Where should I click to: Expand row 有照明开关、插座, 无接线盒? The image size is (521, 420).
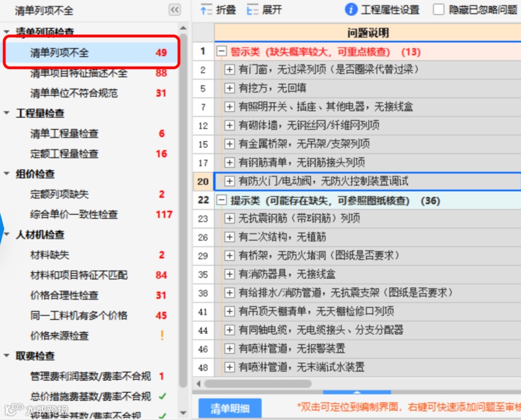coord(229,107)
